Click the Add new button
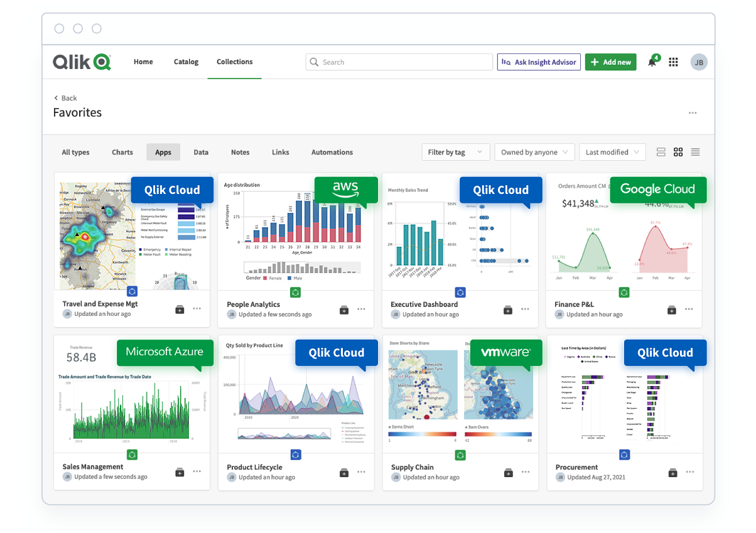The height and width of the screenshot is (533, 756). 611,62
